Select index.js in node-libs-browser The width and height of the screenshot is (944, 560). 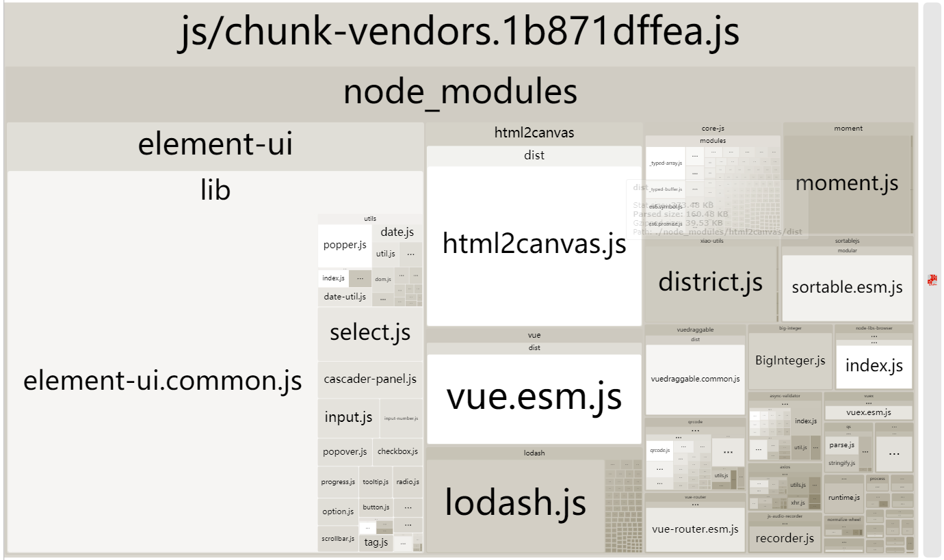(874, 366)
